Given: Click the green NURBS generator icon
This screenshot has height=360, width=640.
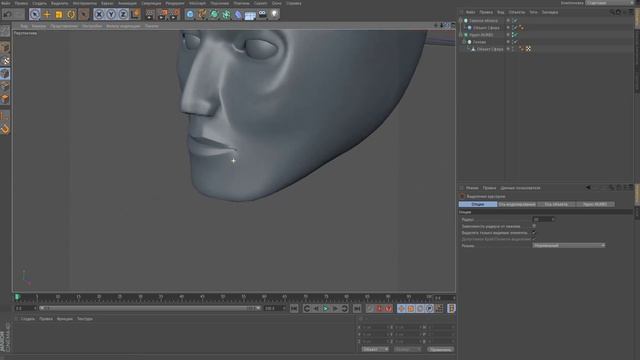Looking at the screenshot, I should 214,14.
